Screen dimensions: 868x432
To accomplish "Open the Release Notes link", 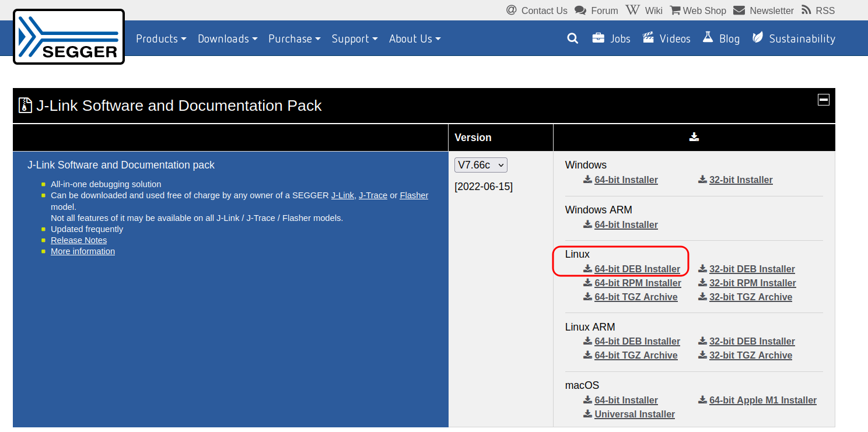I will [x=79, y=240].
